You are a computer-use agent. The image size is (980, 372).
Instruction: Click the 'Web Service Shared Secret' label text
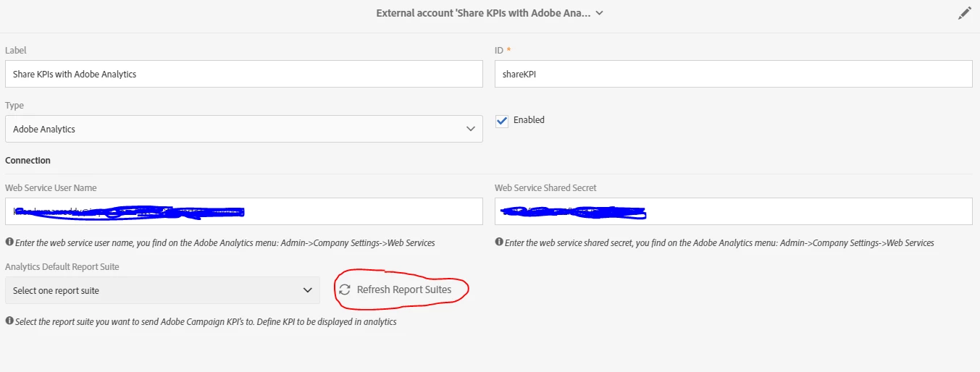pos(545,187)
